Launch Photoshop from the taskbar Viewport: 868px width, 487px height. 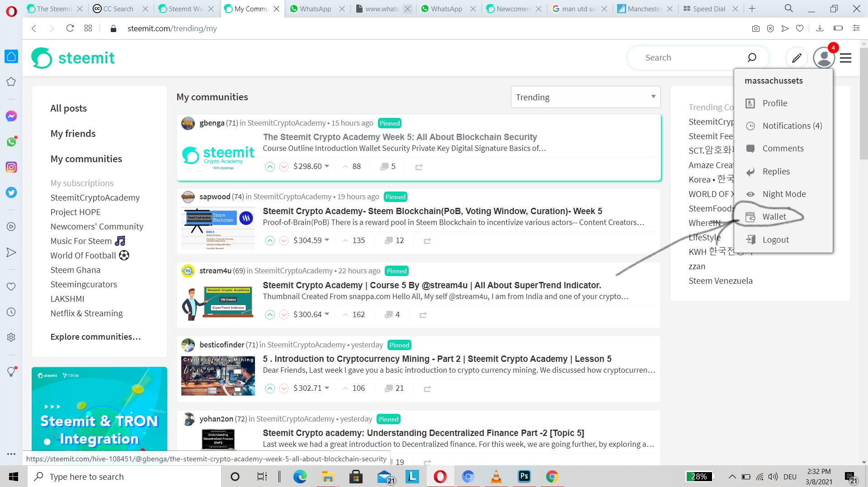[x=524, y=477]
